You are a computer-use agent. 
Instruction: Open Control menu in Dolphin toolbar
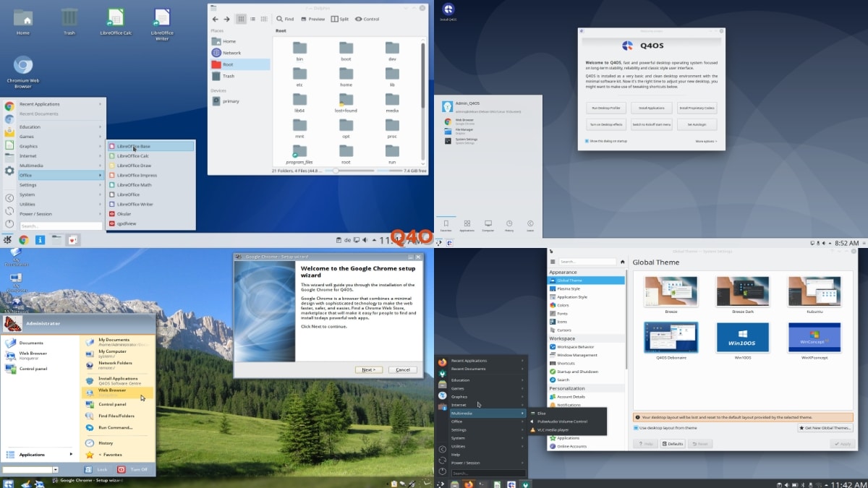click(367, 19)
